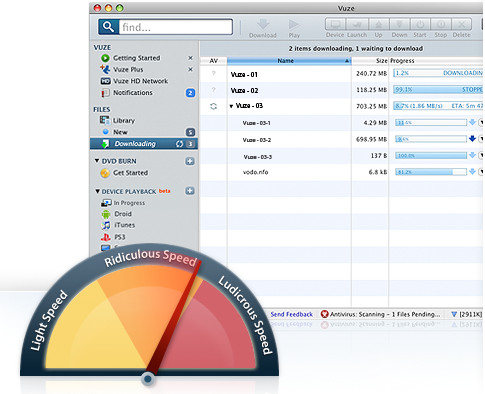Open DVD Burn Get Started
Screen dimensions: 485x394
point(130,173)
